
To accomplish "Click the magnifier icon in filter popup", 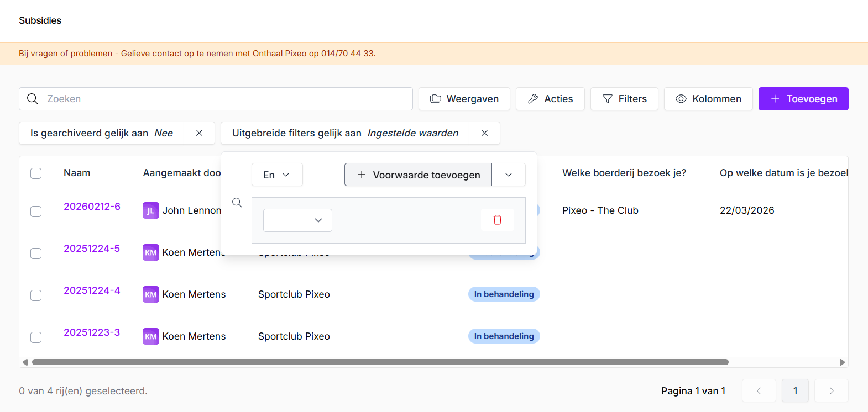I will [237, 203].
